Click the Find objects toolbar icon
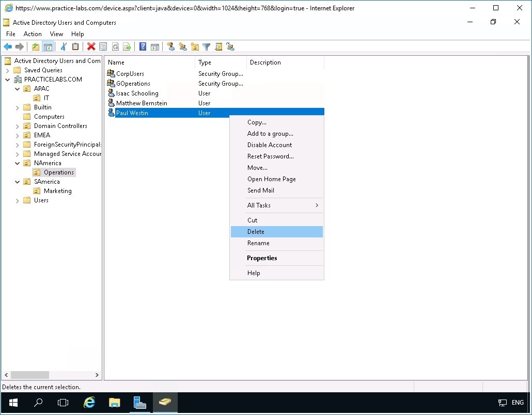The width and height of the screenshot is (532, 415). pyautogui.click(x=218, y=46)
